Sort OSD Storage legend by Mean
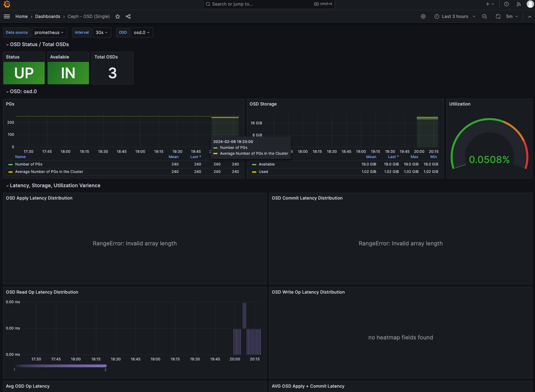535x392 pixels. (371, 157)
